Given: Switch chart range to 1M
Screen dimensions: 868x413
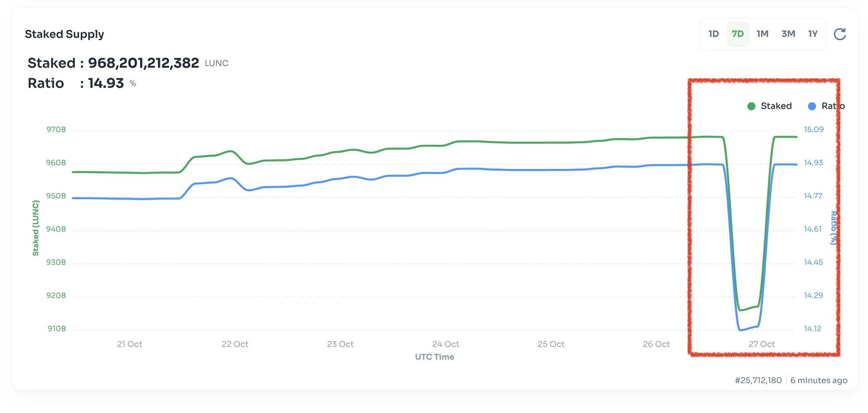Looking at the screenshot, I should (762, 34).
